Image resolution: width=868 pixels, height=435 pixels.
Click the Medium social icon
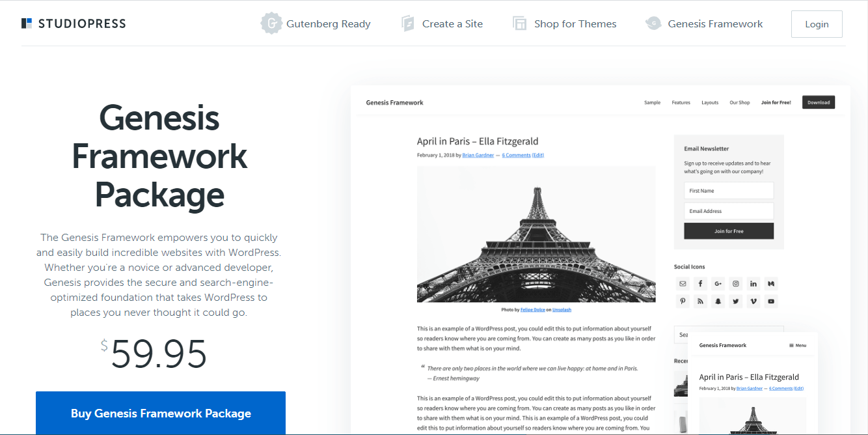[x=771, y=283]
